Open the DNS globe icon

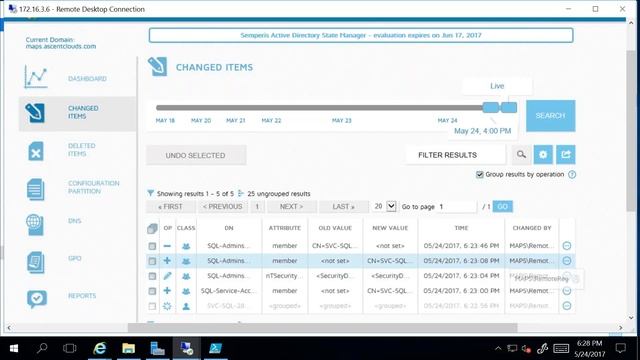pyautogui.click(x=35, y=225)
